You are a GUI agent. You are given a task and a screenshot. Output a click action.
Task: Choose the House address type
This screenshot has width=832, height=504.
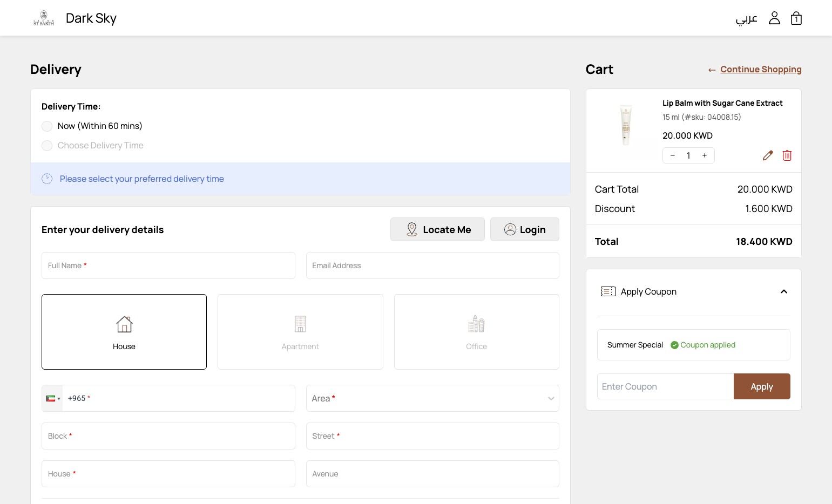coord(124,331)
